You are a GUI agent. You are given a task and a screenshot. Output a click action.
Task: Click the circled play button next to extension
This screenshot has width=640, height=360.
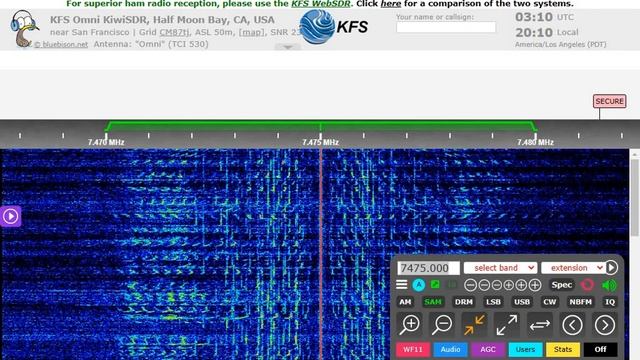point(611,268)
